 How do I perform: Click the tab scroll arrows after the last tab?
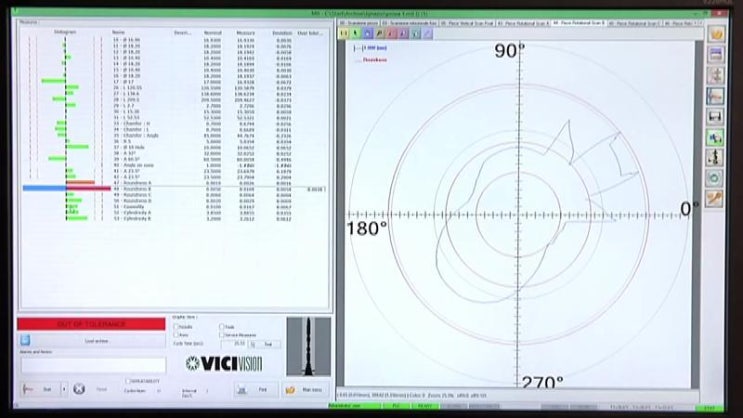click(699, 22)
